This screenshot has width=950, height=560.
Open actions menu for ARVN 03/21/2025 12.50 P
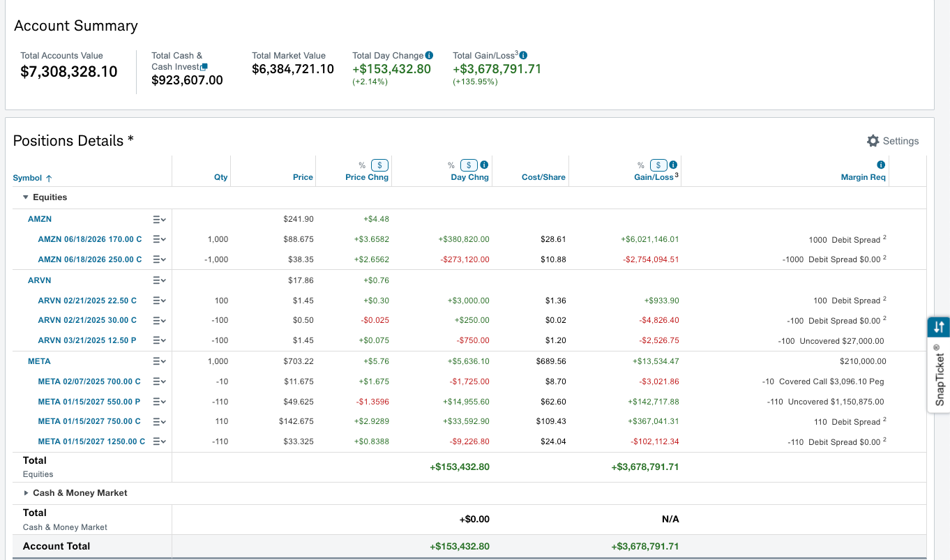160,340
